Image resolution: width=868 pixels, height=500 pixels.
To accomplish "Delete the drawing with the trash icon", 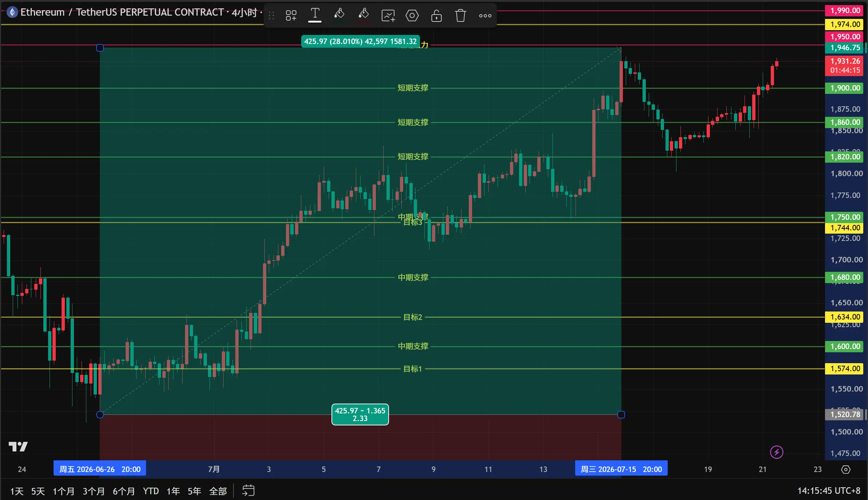I will tap(460, 16).
